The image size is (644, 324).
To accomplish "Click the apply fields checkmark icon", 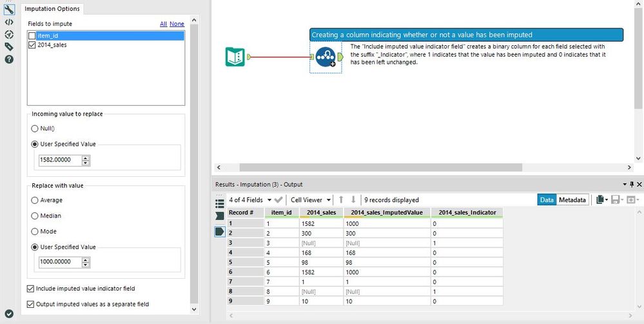I will (x=278, y=200).
